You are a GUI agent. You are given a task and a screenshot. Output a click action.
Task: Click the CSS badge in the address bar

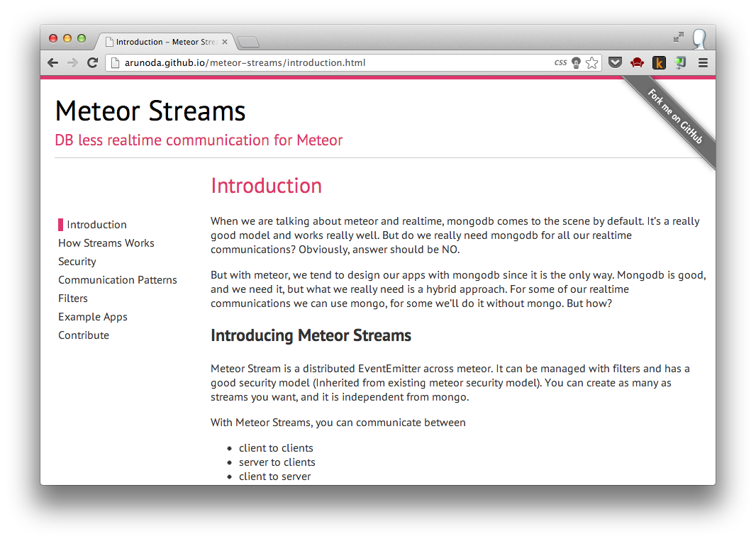560,62
